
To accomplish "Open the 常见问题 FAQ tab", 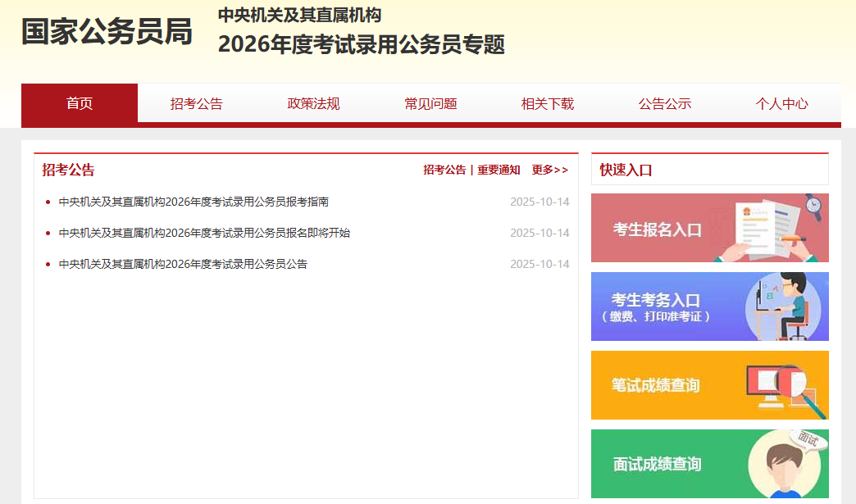I will coord(430,103).
